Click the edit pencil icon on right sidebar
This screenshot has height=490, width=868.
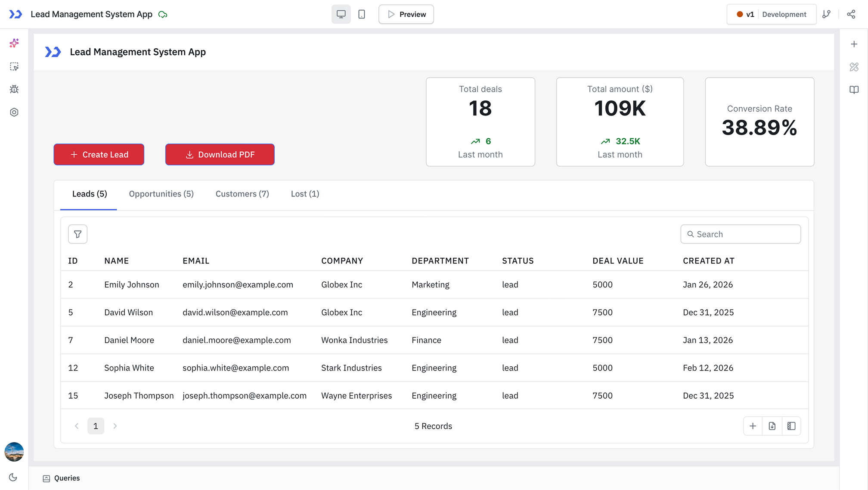point(854,67)
